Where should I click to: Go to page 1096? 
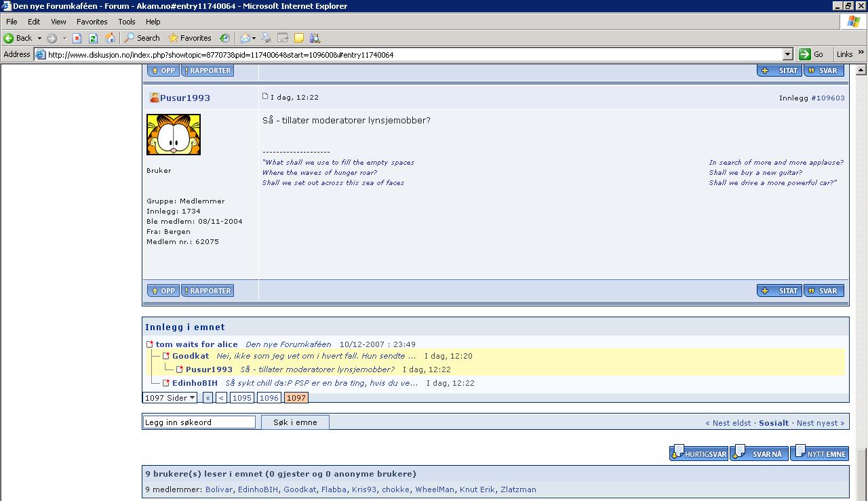click(269, 398)
